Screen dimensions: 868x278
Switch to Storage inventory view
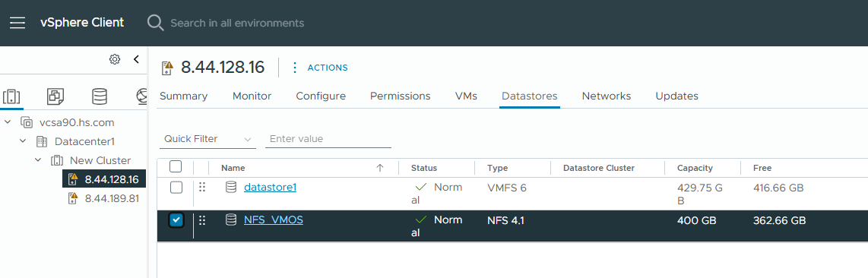click(100, 96)
